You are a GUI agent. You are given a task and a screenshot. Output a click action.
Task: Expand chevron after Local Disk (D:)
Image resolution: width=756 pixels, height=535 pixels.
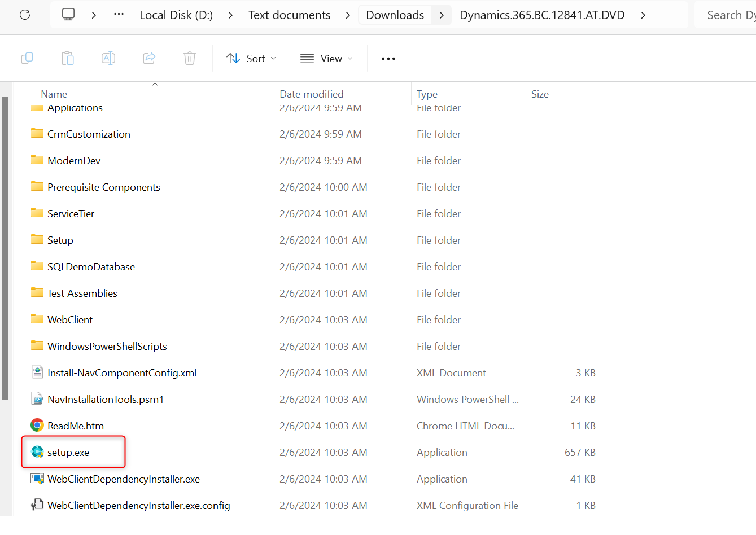[230, 15]
